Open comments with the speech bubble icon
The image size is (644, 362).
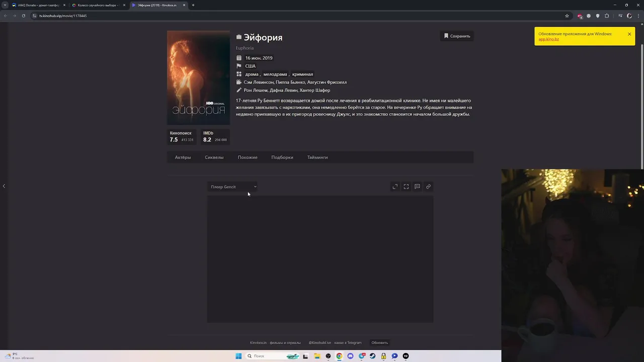(417, 187)
